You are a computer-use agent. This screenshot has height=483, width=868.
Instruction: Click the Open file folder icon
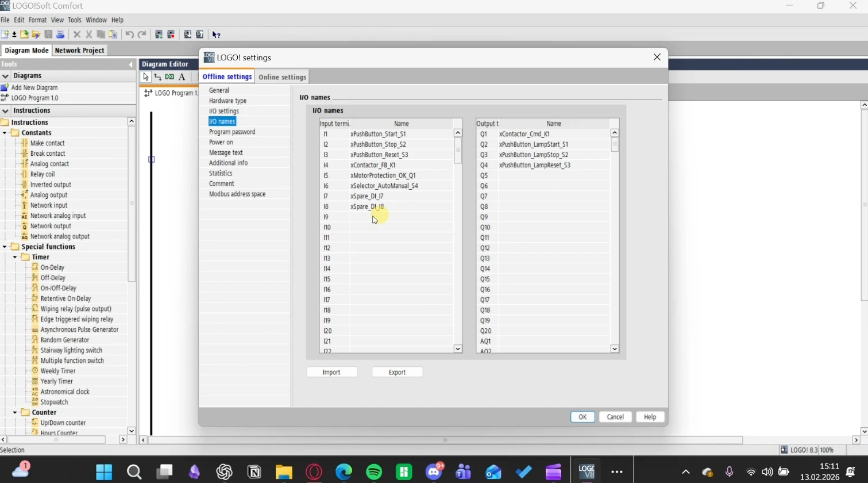24,34
